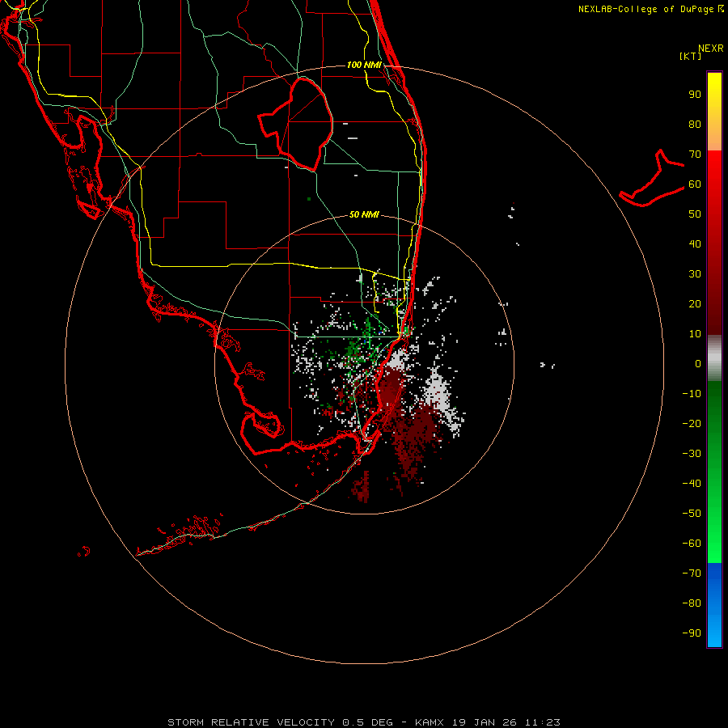Click the Lake Okeechobee outline on map
The width and height of the screenshot is (728, 728).
[x=297, y=123]
